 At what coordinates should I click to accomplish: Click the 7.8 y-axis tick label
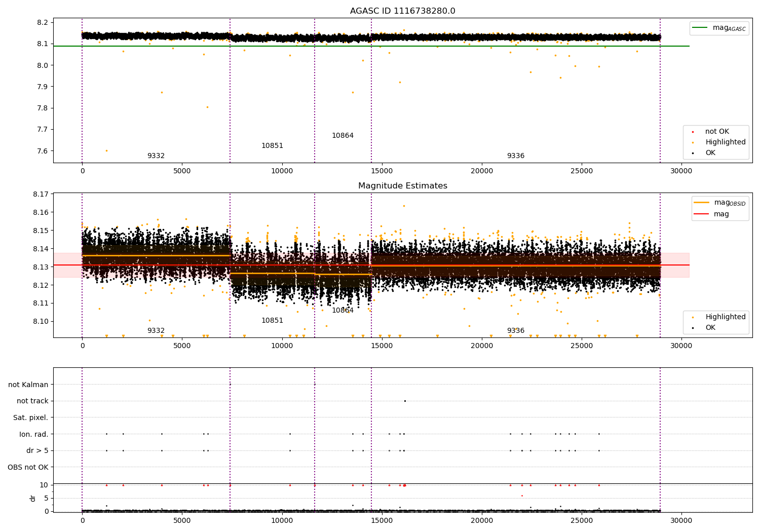coord(43,108)
